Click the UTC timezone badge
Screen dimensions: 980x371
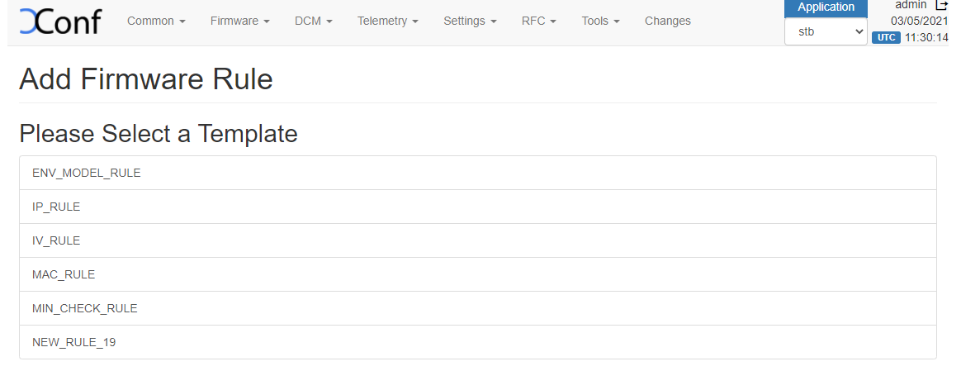click(886, 38)
